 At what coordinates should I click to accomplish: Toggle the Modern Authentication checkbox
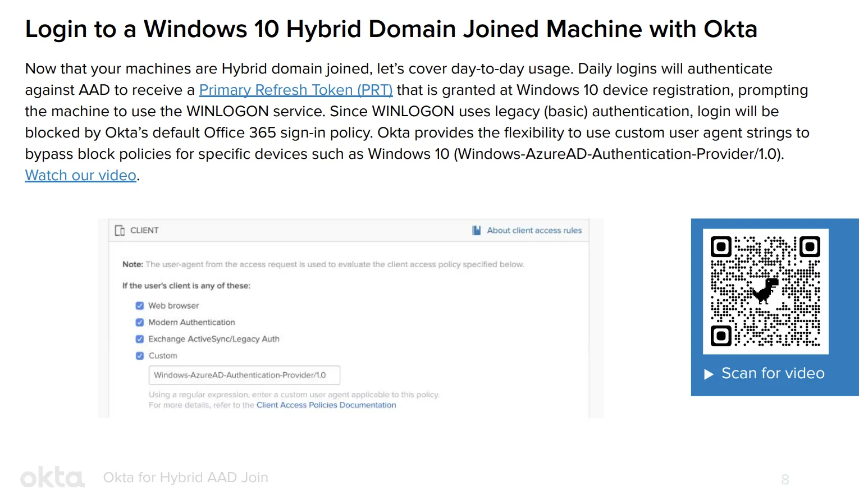pyautogui.click(x=140, y=322)
